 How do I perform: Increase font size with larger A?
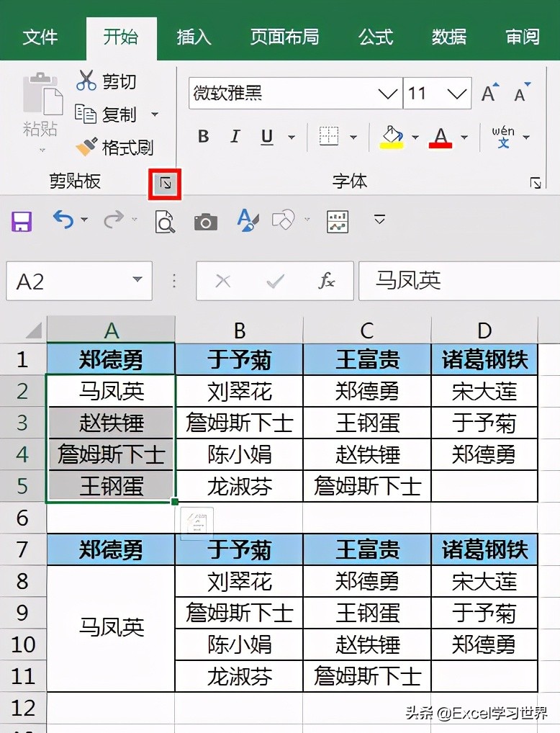coord(490,93)
